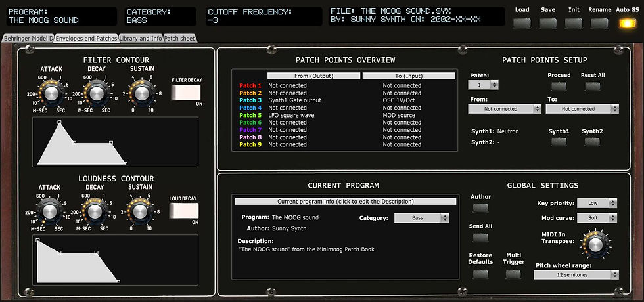Toggle the Auto GS lit switch

pyautogui.click(x=627, y=23)
